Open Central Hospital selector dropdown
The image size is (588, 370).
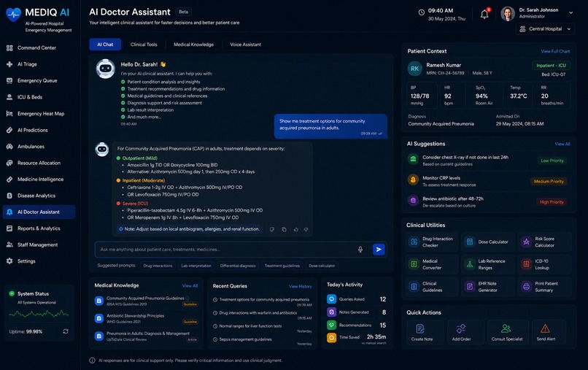[545, 29]
